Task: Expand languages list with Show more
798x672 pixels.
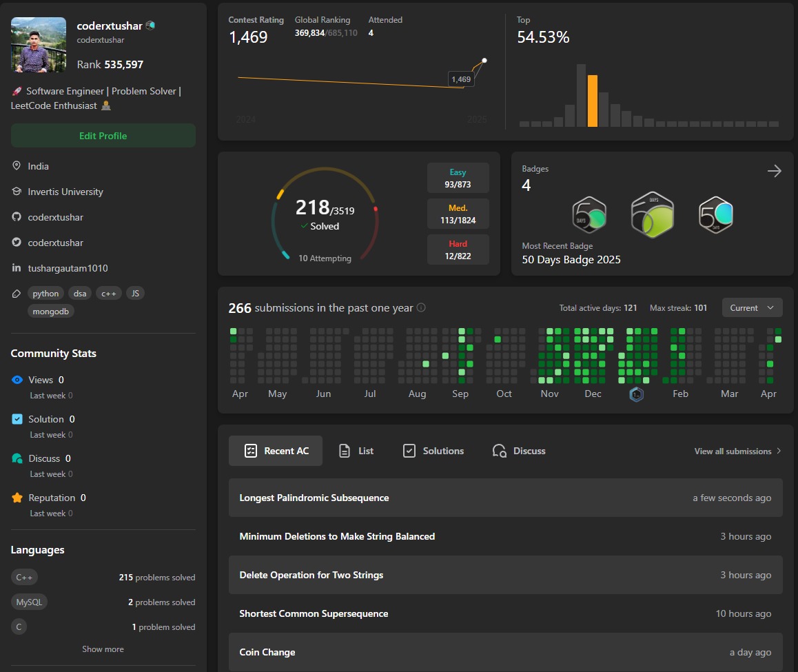Action: click(103, 649)
